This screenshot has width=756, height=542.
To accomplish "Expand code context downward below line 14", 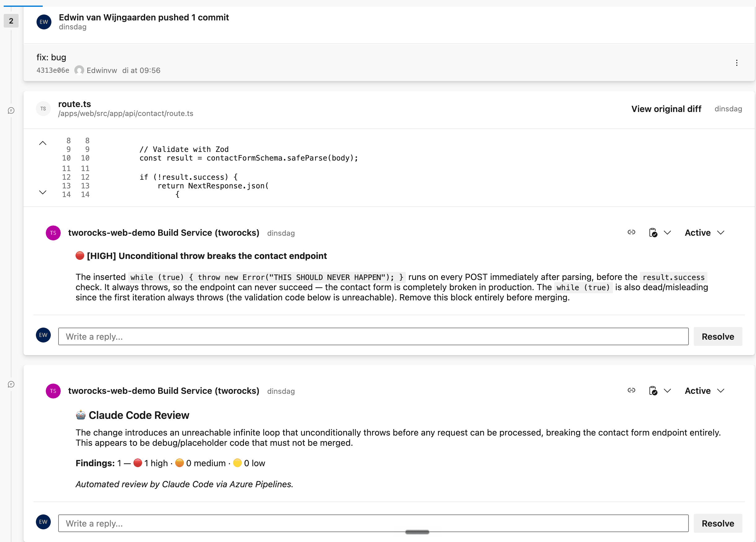I will [43, 192].
